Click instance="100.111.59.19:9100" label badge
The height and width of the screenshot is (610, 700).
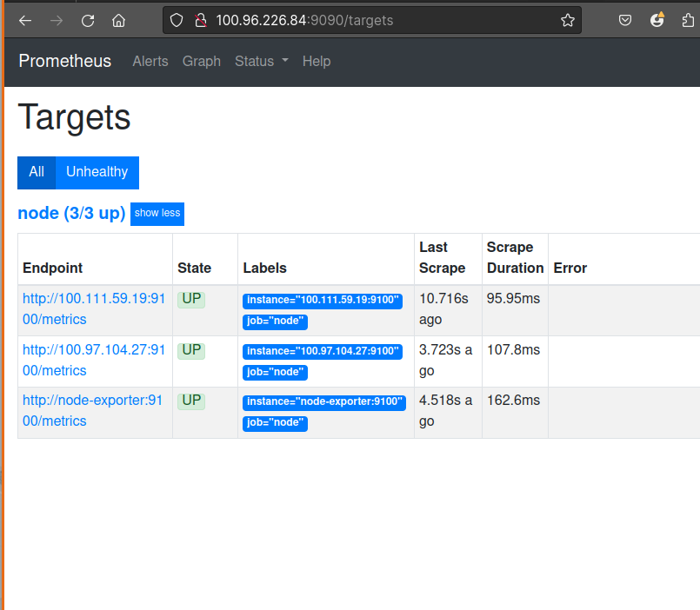[323, 301]
